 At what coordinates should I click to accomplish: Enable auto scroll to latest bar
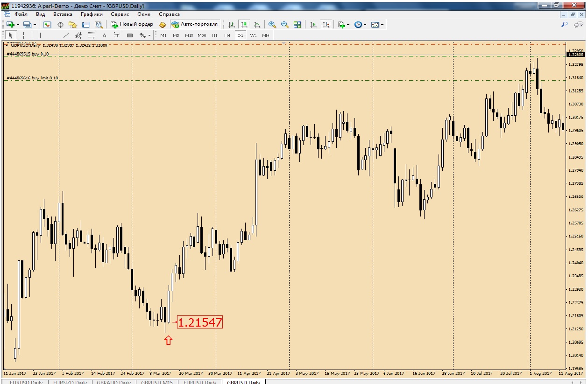click(313, 24)
